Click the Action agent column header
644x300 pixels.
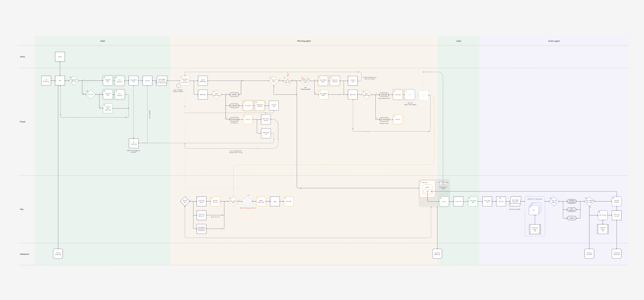pyautogui.click(x=554, y=41)
